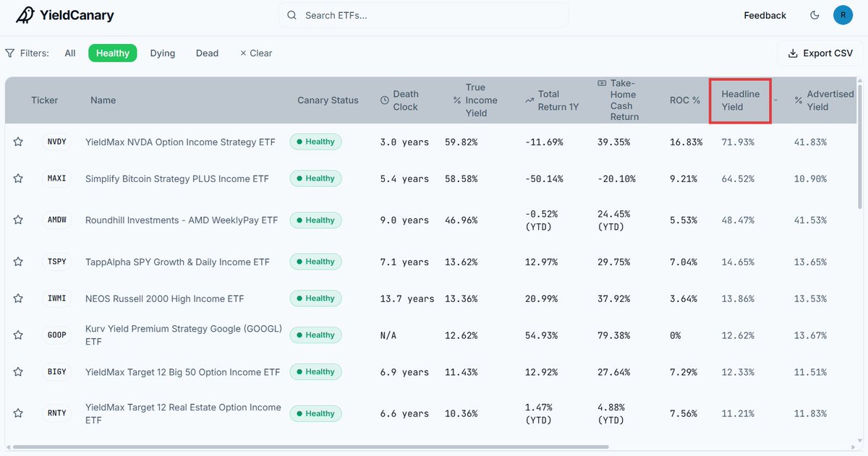
Task: Click NVDY's Healthy status badge
Action: tap(315, 142)
